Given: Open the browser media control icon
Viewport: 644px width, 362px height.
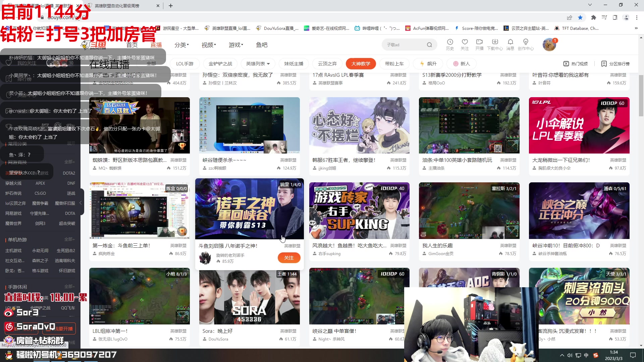Looking at the screenshot, I should click(604, 17).
